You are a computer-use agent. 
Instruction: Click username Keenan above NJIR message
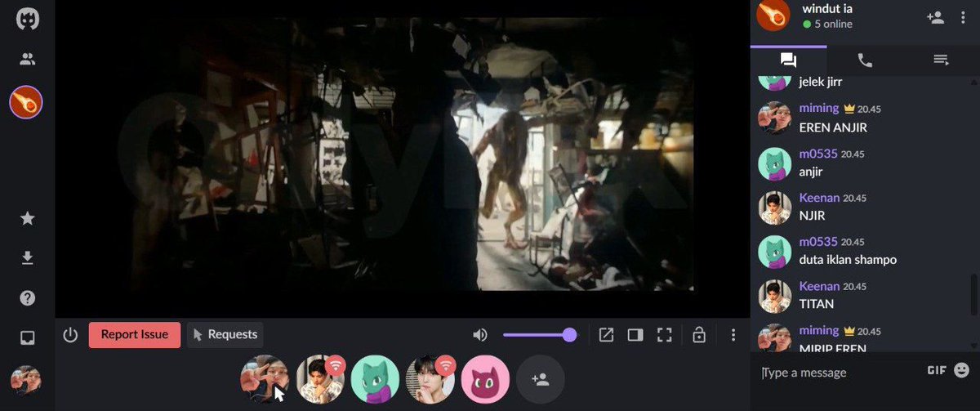point(820,198)
